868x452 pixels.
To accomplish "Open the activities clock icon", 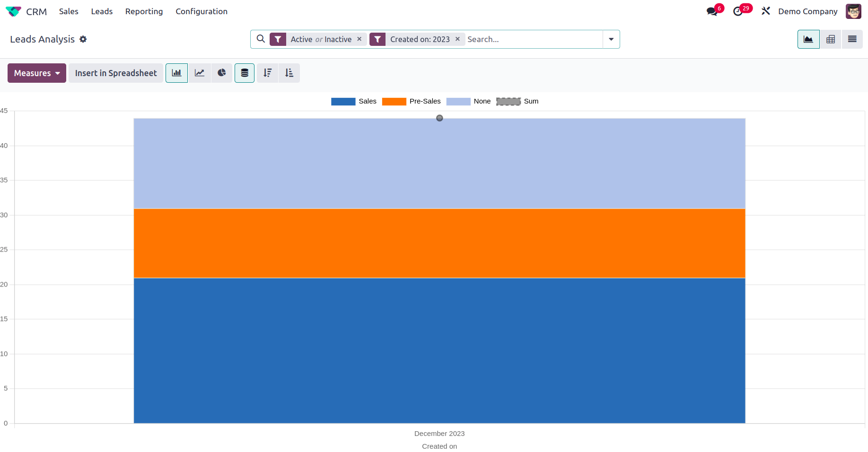I will tap(738, 11).
